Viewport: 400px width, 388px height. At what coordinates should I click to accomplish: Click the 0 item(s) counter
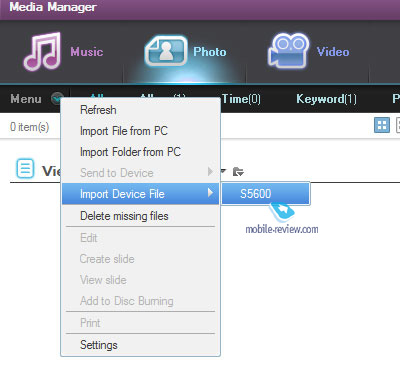click(30, 127)
